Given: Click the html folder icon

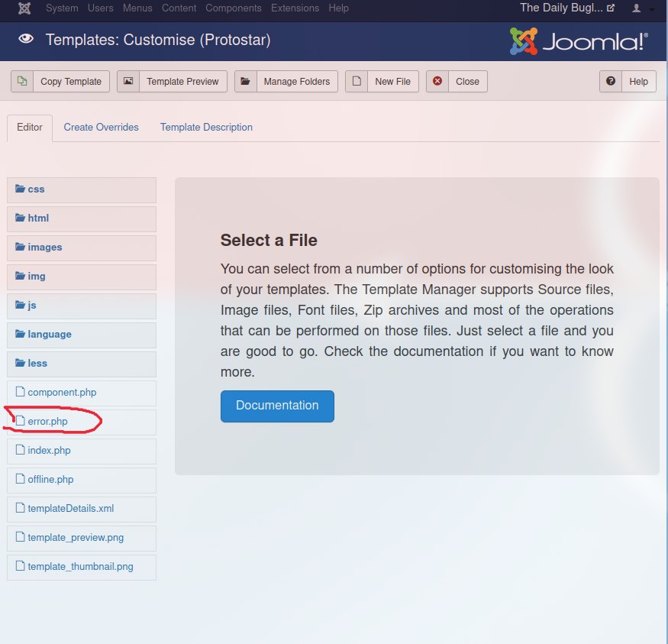Looking at the screenshot, I should pyautogui.click(x=20, y=218).
